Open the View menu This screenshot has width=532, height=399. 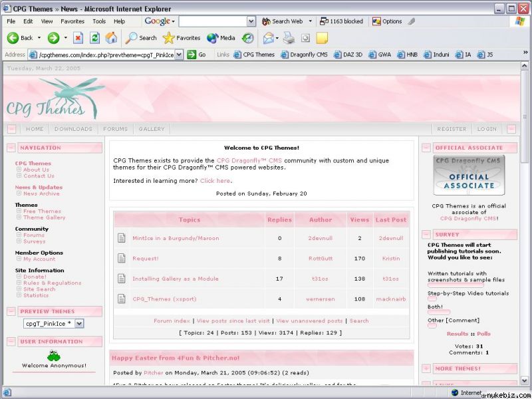[47, 21]
